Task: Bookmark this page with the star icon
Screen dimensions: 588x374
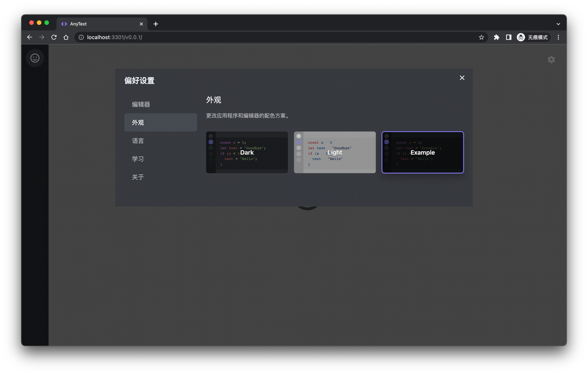Action: [481, 37]
